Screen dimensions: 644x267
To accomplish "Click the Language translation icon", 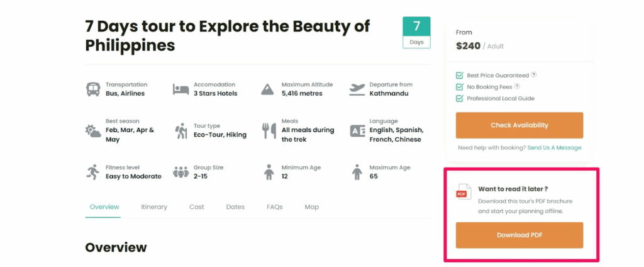I will [357, 131].
